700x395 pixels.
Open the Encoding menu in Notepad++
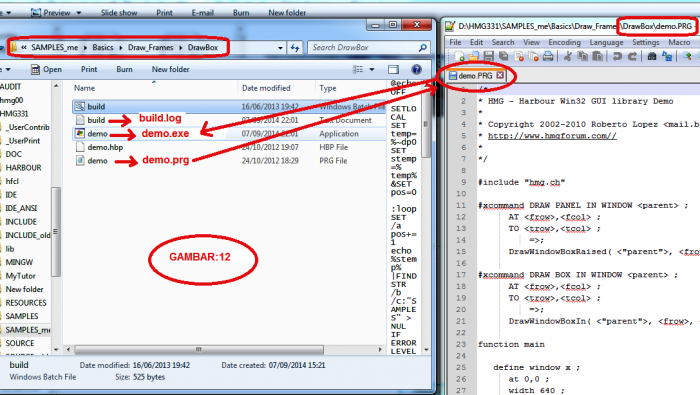pyautogui.click(x=564, y=42)
